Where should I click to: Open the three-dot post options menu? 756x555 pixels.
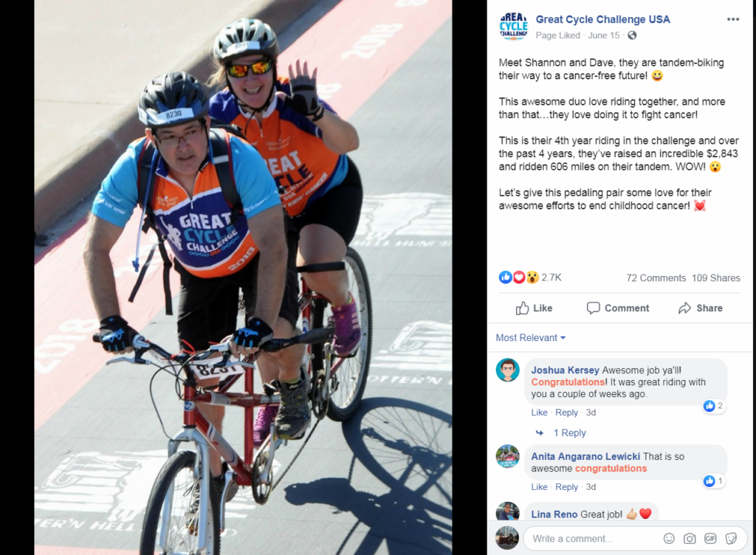[733, 19]
